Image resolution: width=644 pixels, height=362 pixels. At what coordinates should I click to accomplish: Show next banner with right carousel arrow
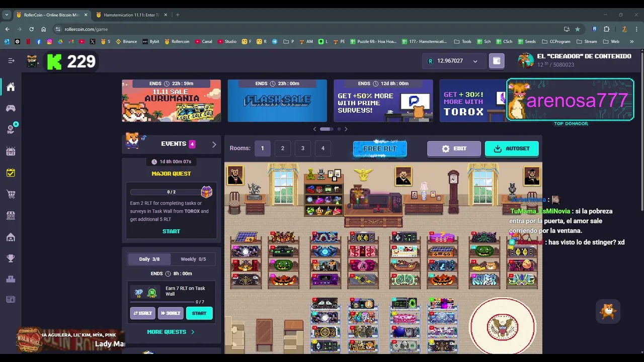tap(346, 129)
